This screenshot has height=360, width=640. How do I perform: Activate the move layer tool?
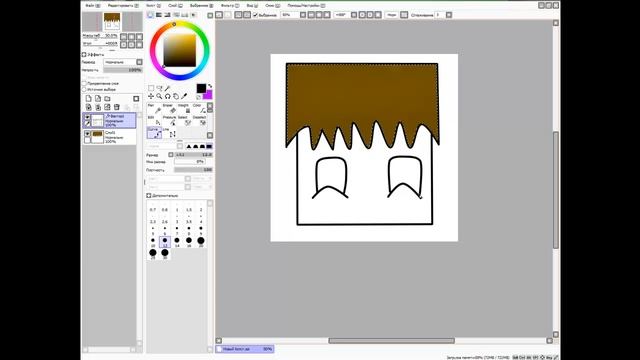(x=151, y=96)
